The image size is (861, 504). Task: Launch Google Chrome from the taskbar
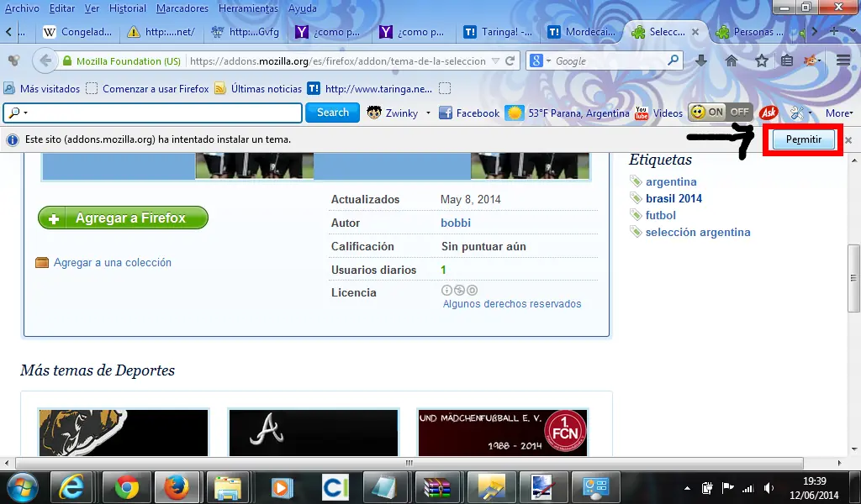pyautogui.click(x=126, y=487)
